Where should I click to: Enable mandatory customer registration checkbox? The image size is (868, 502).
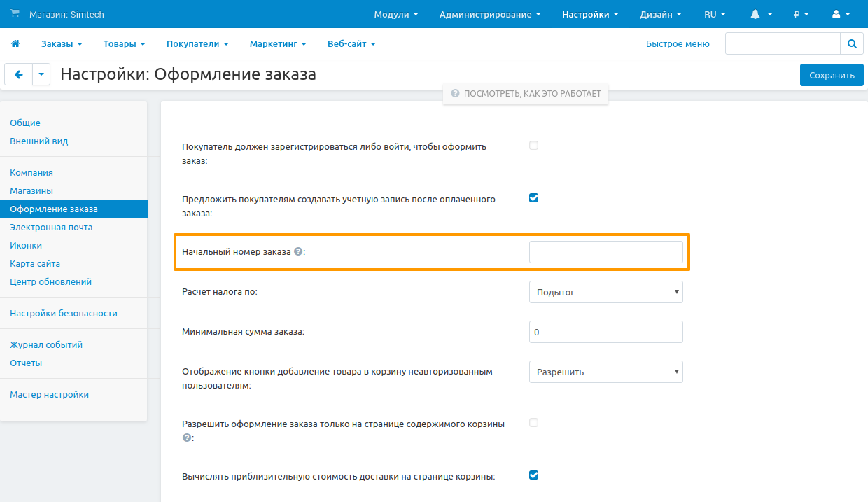click(x=533, y=146)
